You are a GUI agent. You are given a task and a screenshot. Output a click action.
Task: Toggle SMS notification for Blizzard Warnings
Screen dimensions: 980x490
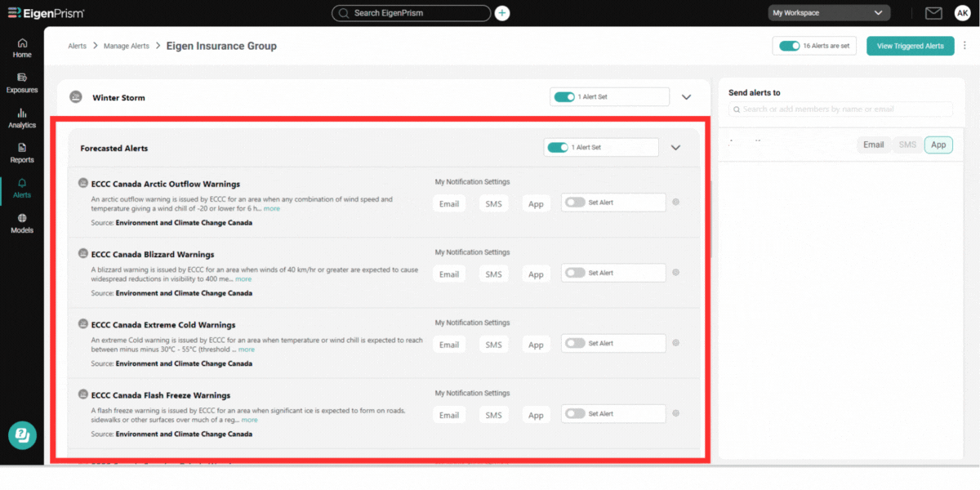(x=493, y=274)
